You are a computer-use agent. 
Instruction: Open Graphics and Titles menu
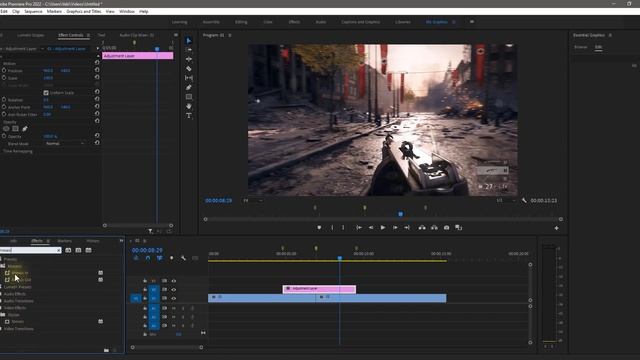click(x=84, y=11)
